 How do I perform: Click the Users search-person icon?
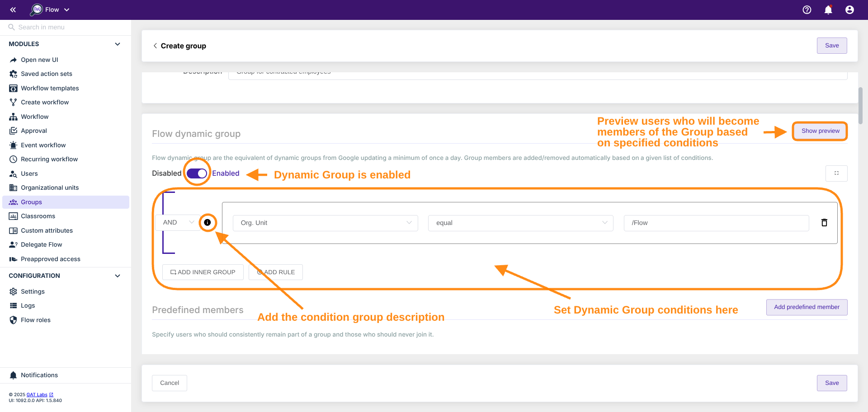14,173
